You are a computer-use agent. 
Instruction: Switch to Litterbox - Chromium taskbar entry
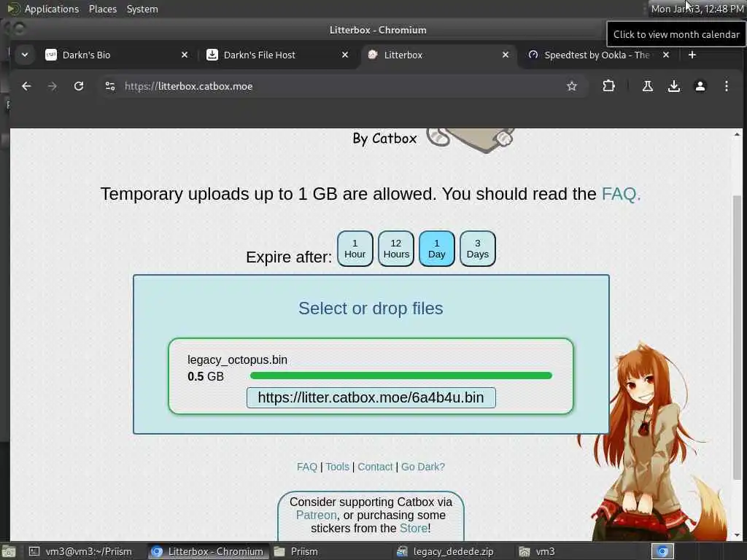point(207,551)
